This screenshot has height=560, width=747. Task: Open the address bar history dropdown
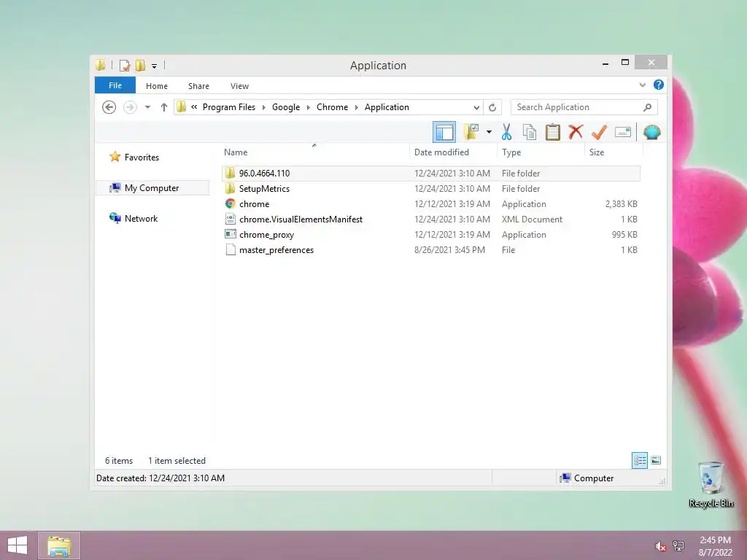pos(476,108)
